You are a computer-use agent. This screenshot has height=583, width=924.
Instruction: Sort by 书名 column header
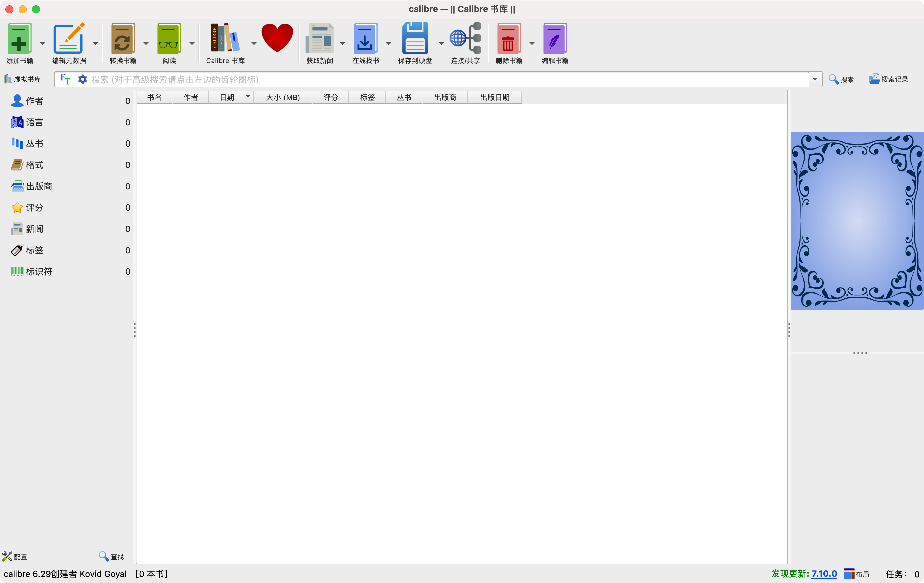(x=154, y=97)
